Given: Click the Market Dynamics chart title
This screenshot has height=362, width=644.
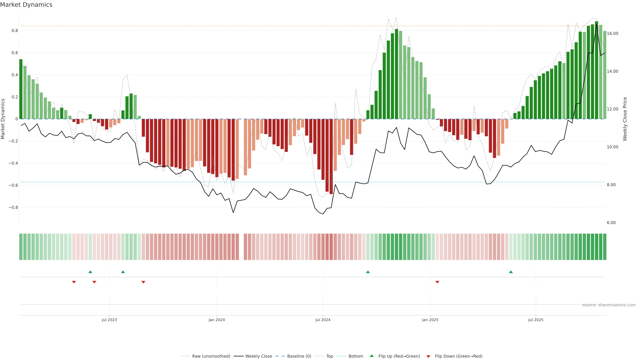Looking at the screenshot, I should pyautogui.click(x=26, y=5).
